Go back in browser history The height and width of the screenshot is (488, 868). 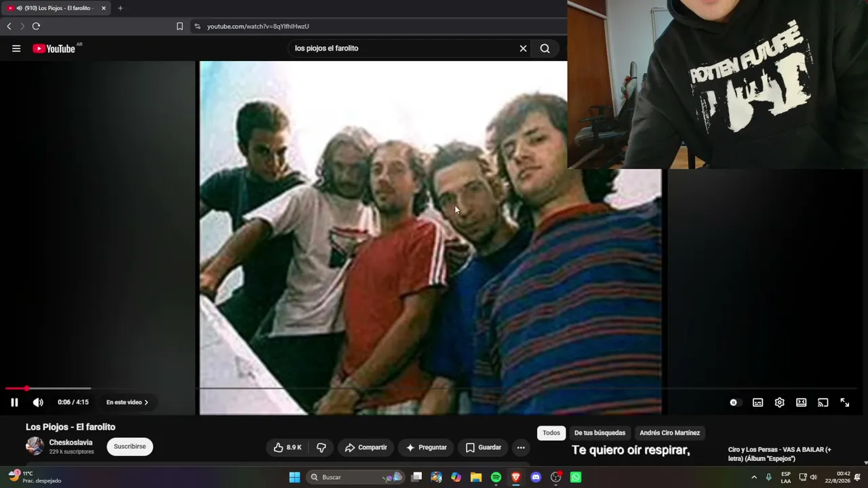[x=9, y=26]
